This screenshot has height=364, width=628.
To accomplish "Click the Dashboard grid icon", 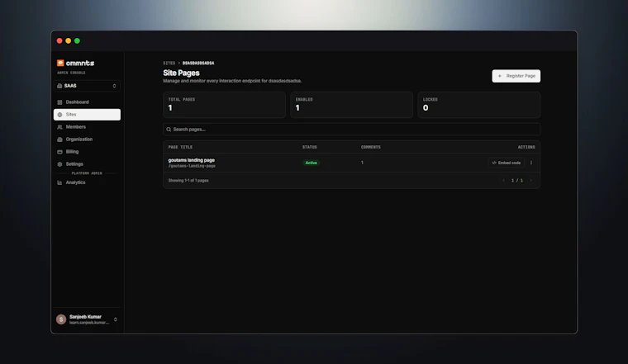I will [59, 102].
